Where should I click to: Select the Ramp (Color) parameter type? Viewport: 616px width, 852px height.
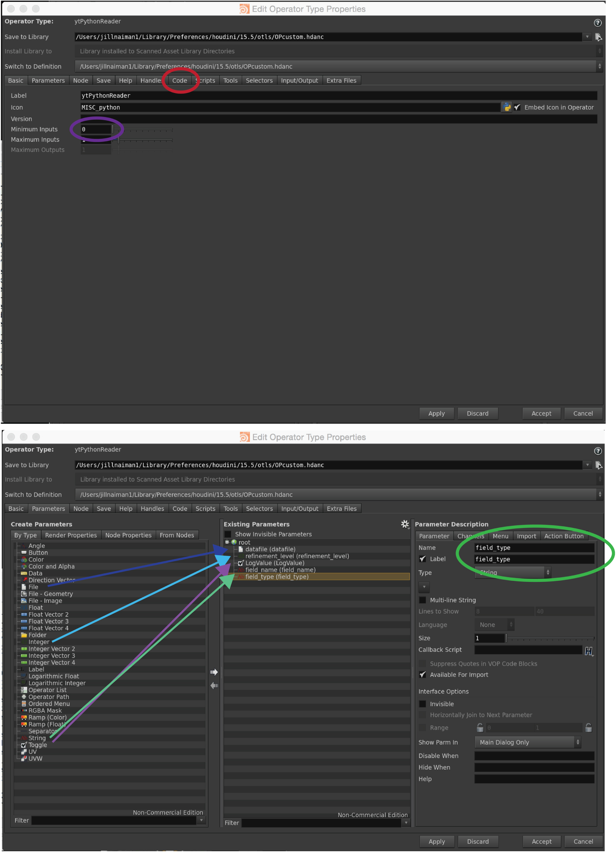46,717
